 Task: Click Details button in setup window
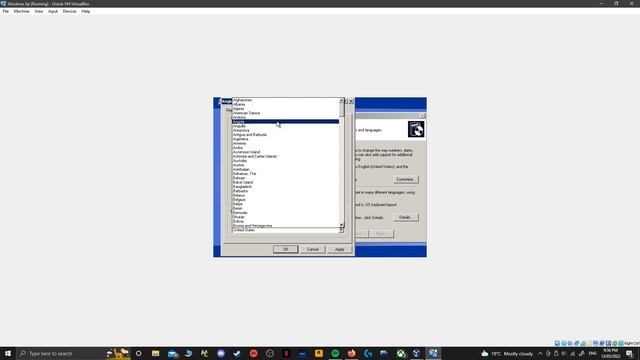pyautogui.click(x=405, y=218)
